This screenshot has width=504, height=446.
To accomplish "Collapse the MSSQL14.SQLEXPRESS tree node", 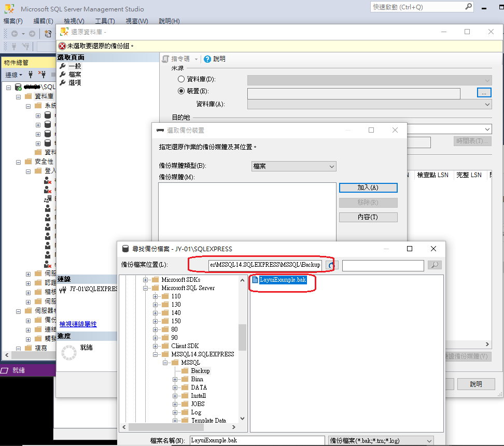I will [x=155, y=354].
